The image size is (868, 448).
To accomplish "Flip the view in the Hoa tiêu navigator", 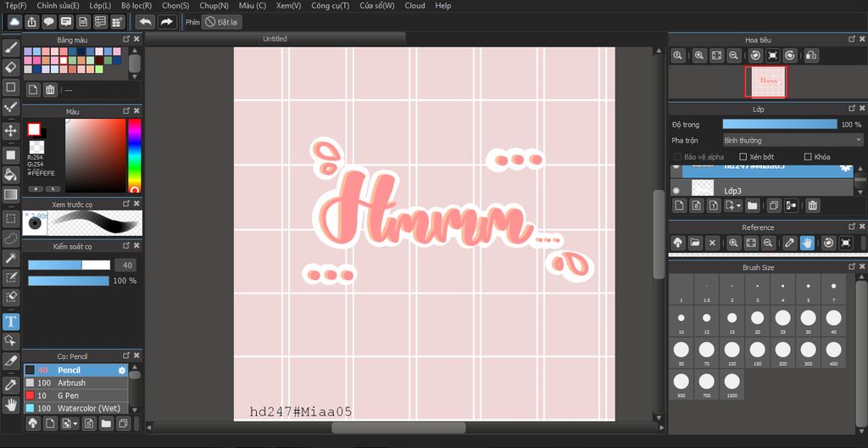I will click(811, 55).
